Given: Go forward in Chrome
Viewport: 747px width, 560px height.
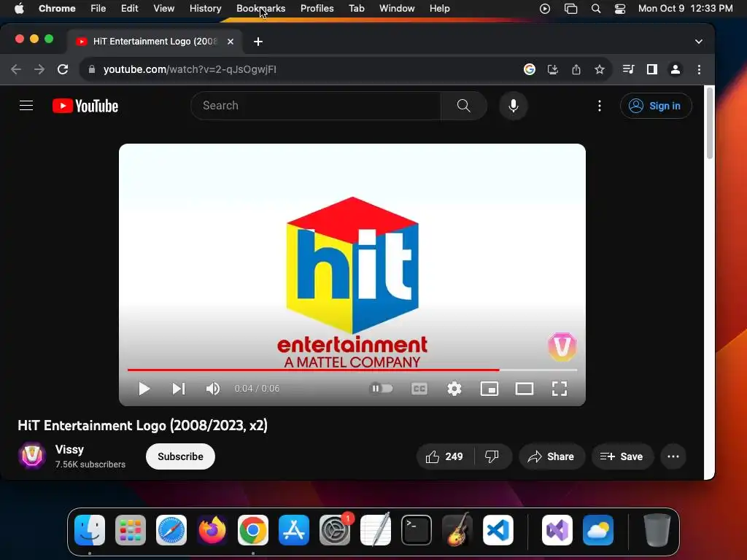Looking at the screenshot, I should pyautogui.click(x=39, y=69).
